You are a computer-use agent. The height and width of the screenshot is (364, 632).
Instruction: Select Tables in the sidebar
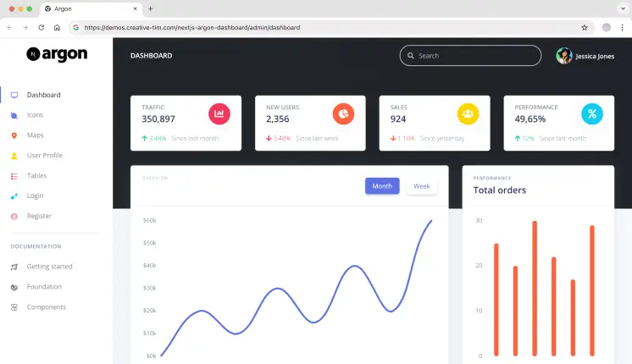[x=36, y=176]
